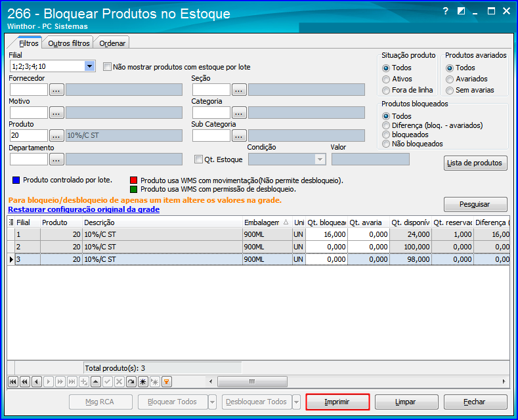Switch to the Ordenar tab
Viewport: 518px width, 420px height.
coord(112,43)
